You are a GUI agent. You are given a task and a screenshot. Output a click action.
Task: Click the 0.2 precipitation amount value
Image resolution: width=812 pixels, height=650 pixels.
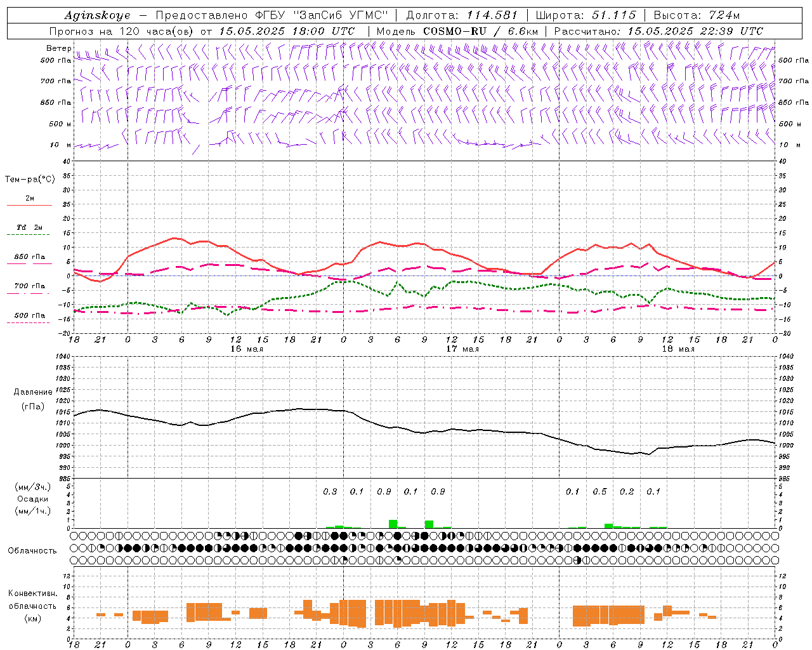point(627,491)
